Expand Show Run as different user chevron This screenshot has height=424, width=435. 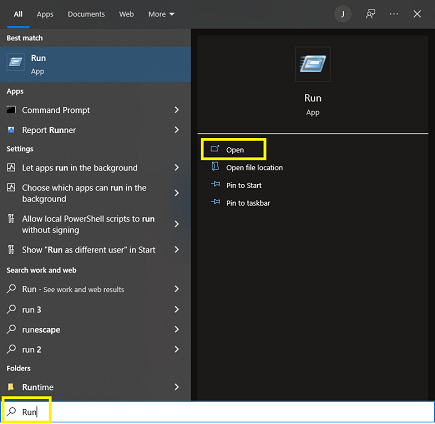[177, 250]
